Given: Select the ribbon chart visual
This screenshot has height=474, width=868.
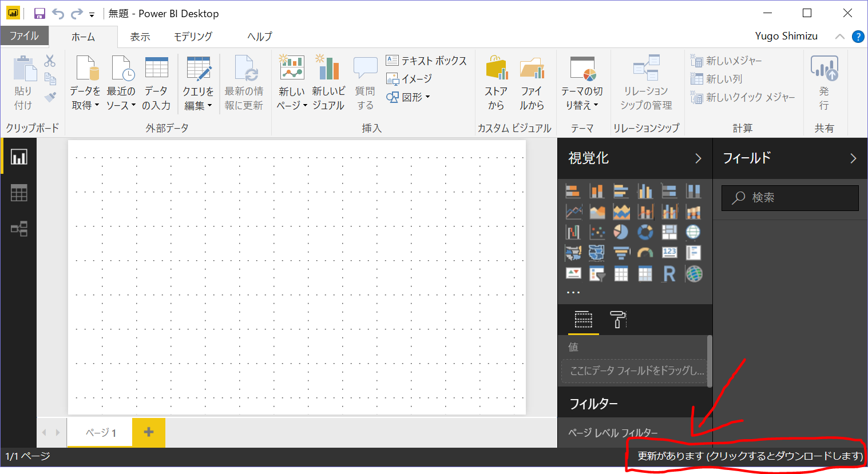Looking at the screenshot, I should click(x=693, y=212).
